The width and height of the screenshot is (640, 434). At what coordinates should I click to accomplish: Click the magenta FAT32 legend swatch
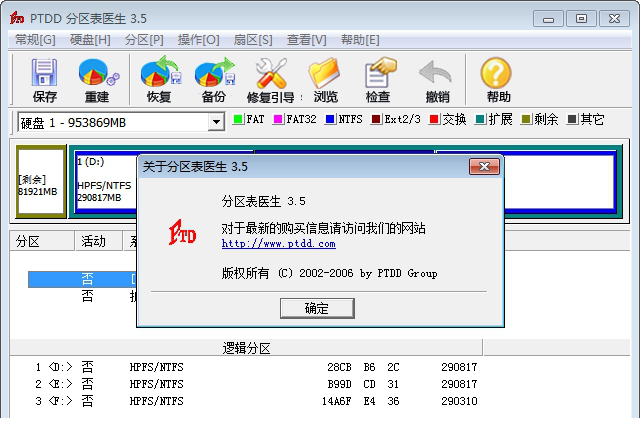(x=278, y=119)
